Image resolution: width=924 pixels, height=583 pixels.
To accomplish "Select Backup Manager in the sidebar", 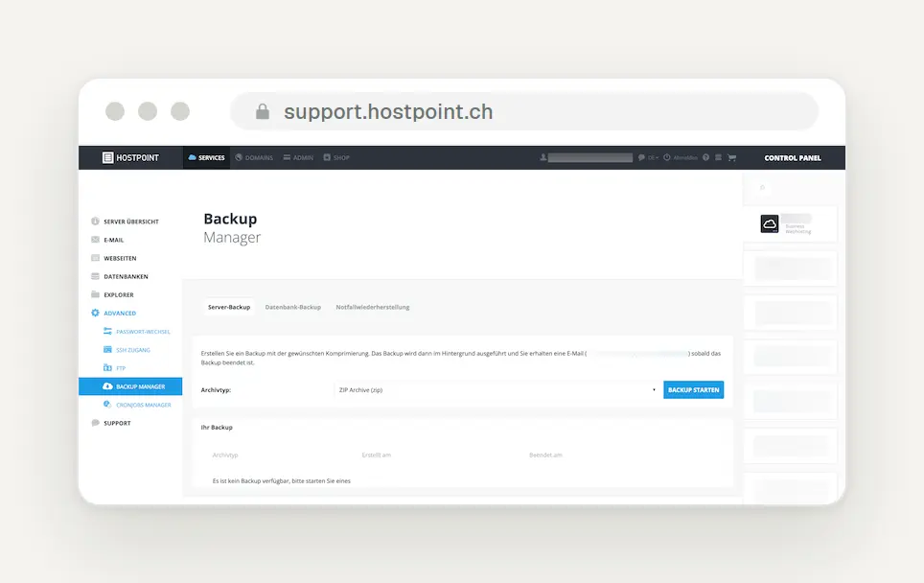I will tap(130, 386).
